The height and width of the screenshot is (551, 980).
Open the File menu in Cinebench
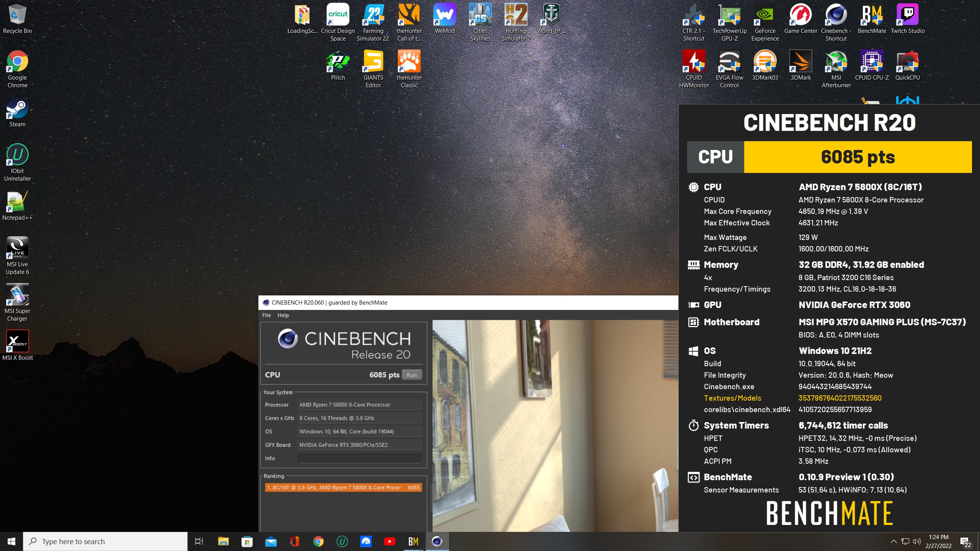[x=266, y=315]
